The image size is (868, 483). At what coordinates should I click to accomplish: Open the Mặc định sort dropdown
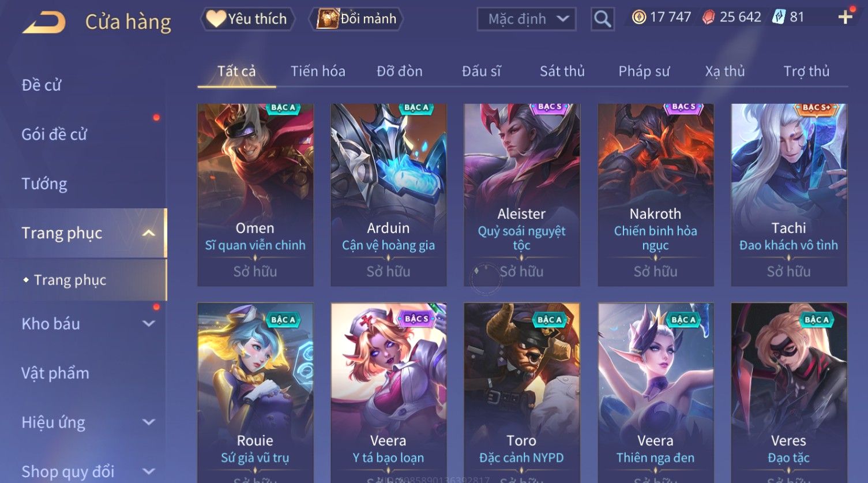point(527,19)
